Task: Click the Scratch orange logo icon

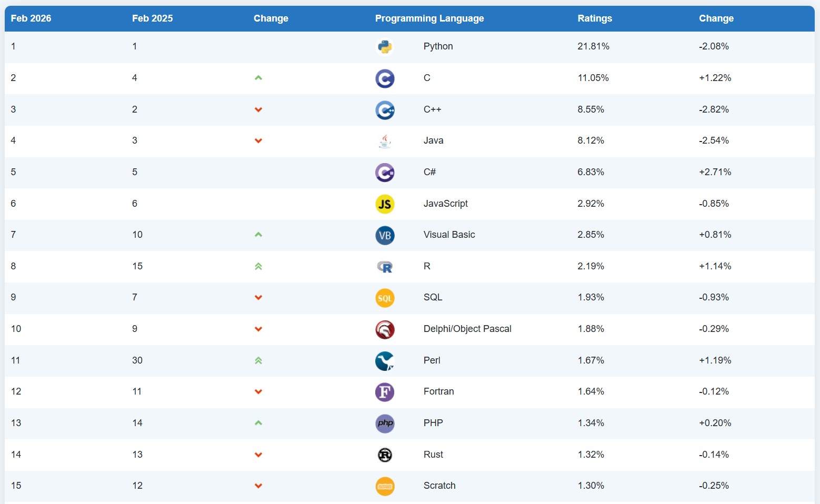Action: point(385,486)
